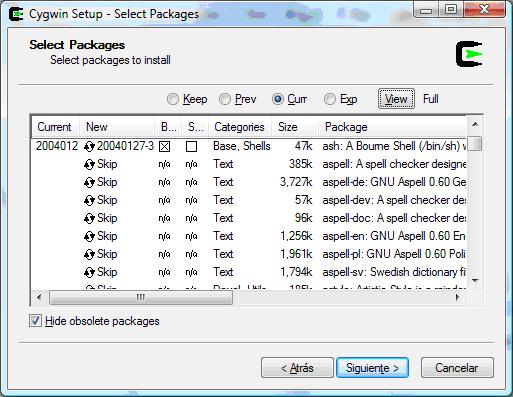The width and height of the screenshot is (513, 397).
Task: Click the 'aspell-en: GNU Aspell 0.60' package text
Action: (x=394, y=236)
